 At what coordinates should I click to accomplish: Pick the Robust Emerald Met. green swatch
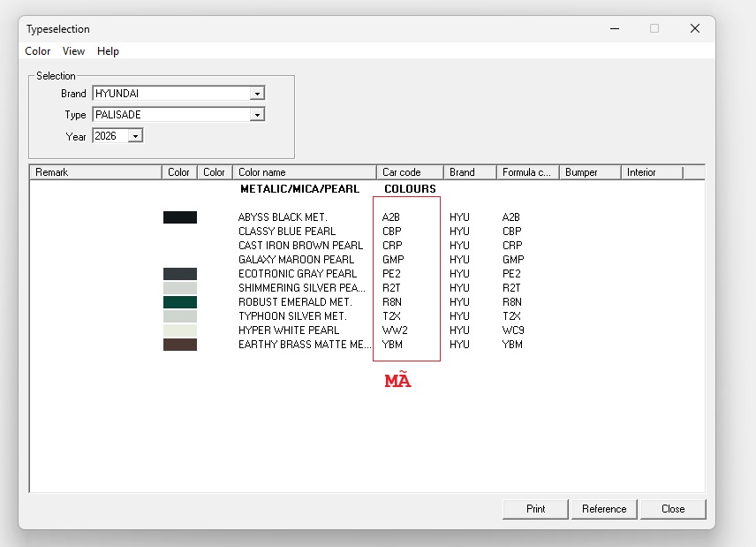(180, 302)
